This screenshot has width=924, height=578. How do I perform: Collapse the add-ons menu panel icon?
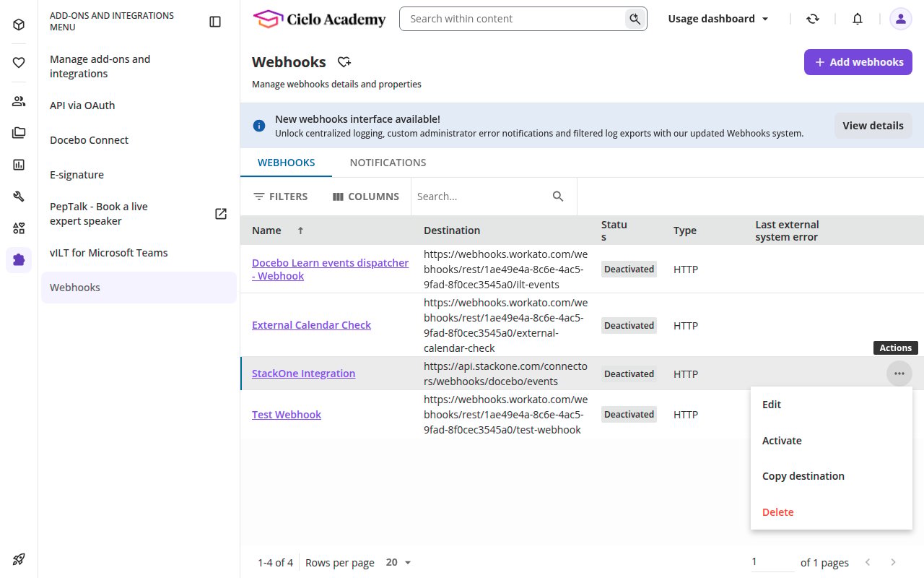[x=215, y=22]
